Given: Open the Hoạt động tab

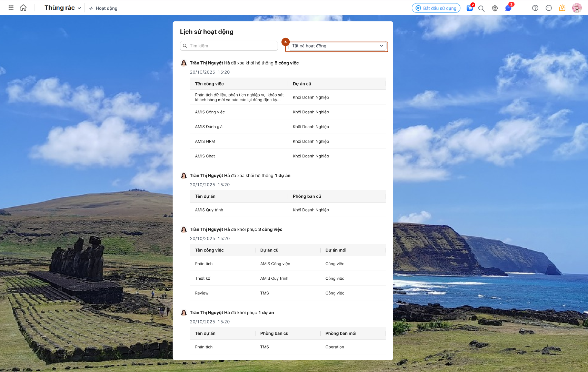Looking at the screenshot, I should pos(103,8).
